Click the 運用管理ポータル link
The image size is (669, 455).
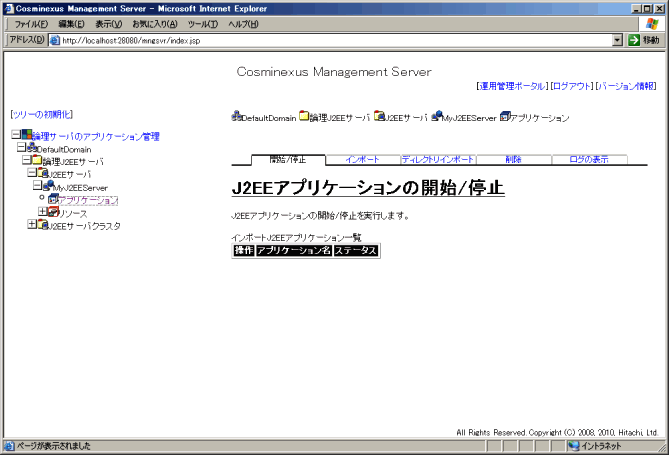(x=512, y=86)
